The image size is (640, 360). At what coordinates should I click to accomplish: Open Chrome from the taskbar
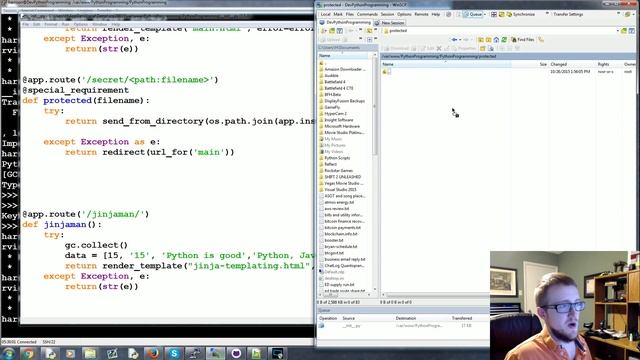coord(29,353)
